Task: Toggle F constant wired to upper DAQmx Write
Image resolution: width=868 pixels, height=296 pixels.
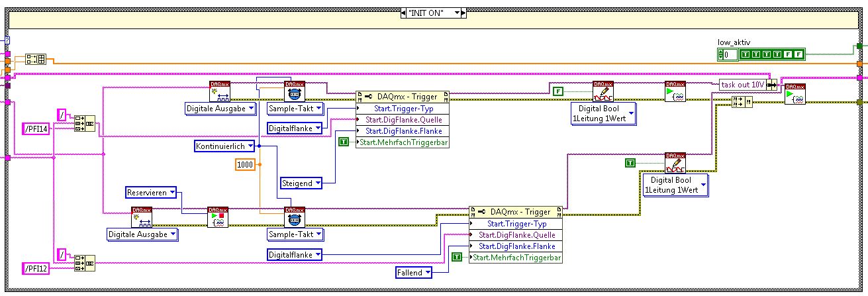Action: point(558,91)
